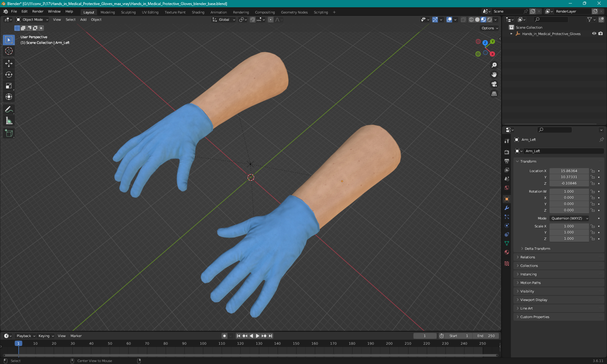
Task: Click the Object Properties icon in sidebar
Action: 506,199
